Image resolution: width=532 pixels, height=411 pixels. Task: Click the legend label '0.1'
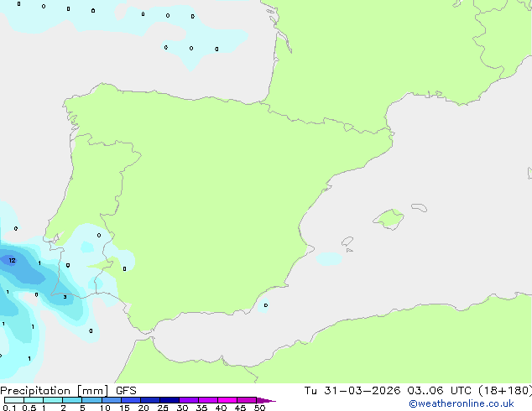(x=9, y=408)
